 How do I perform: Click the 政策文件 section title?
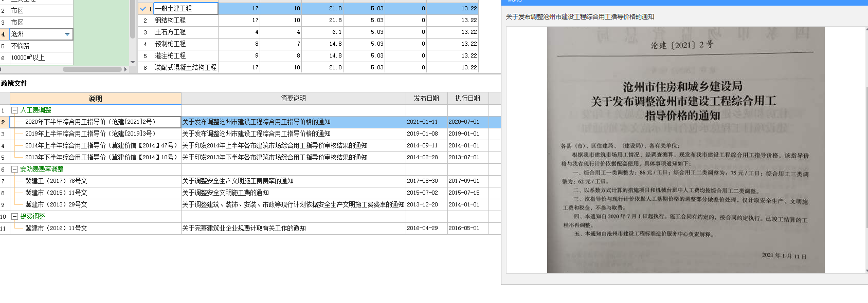[14, 83]
